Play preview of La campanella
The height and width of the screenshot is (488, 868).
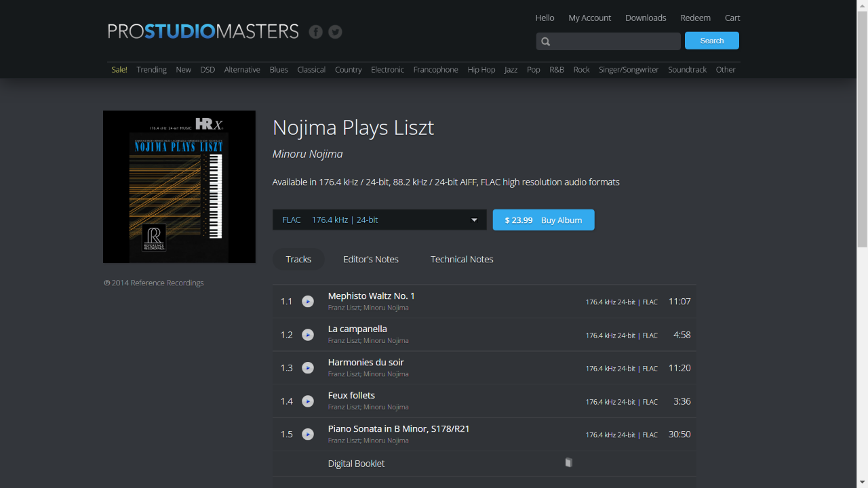click(308, 335)
